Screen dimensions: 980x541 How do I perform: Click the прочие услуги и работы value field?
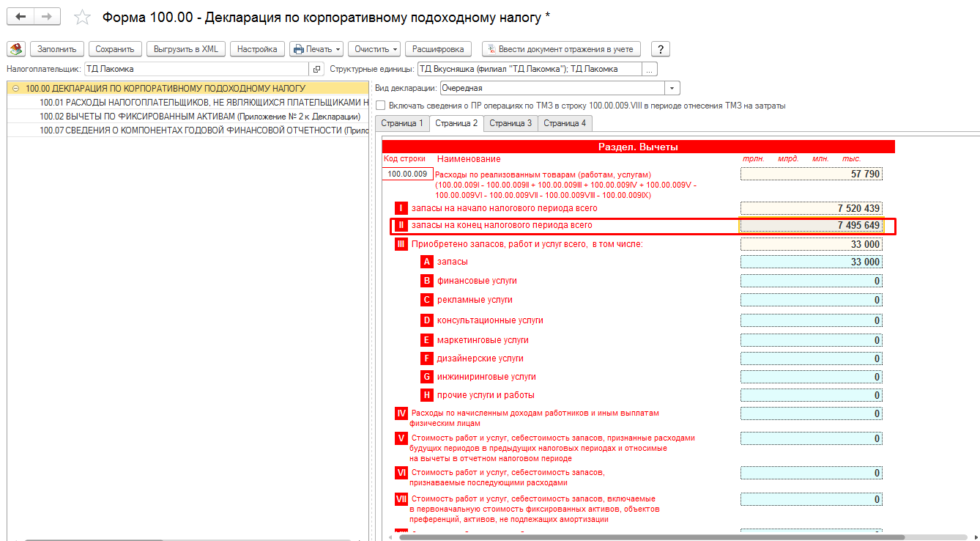811,395
